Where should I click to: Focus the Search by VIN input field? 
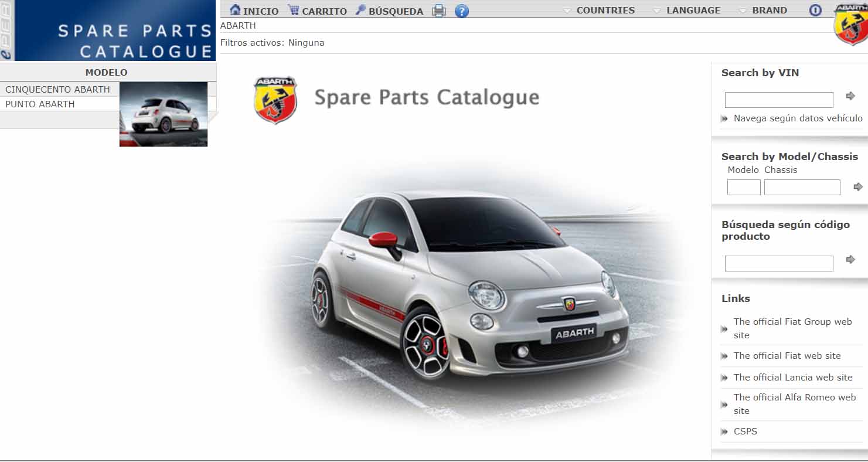click(x=779, y=100)
